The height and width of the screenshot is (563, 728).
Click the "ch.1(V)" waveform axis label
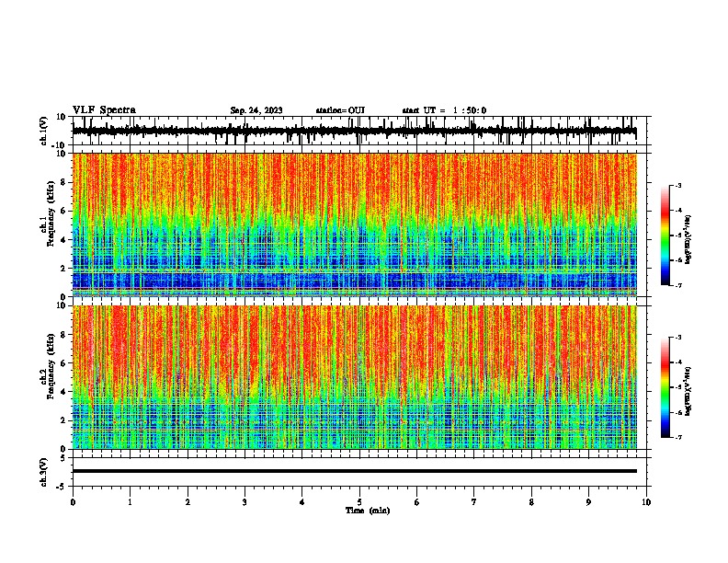(44, 131)
